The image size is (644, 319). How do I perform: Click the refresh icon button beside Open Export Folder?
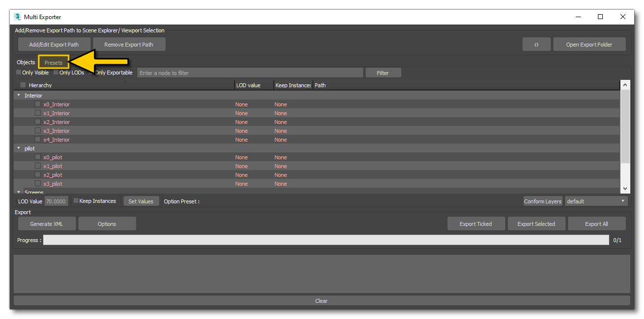(x=536, y=45)
